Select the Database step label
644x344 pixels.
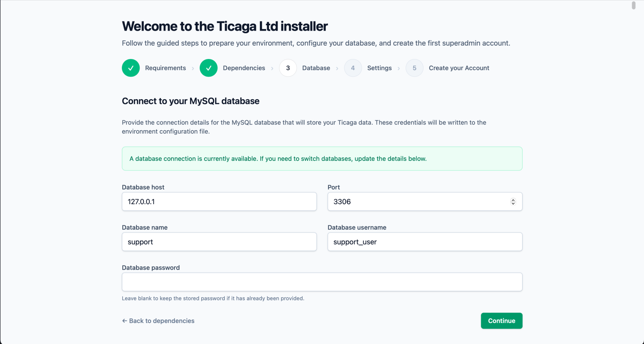pos(316,68)
